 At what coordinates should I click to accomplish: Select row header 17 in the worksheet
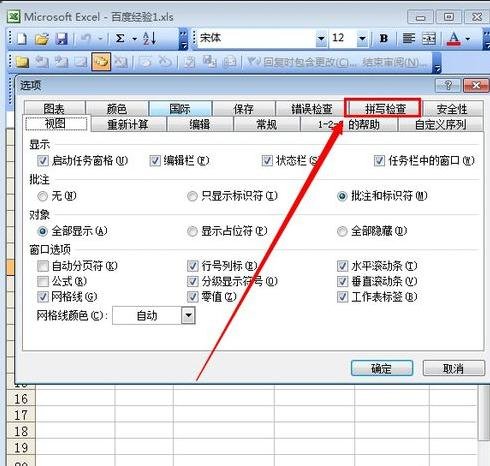[x=21, y=415]
